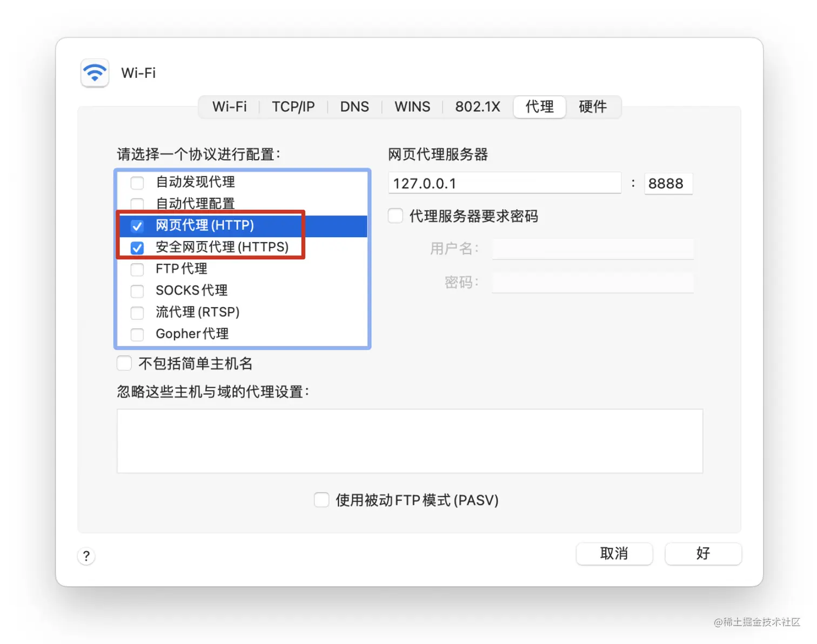
Task: Switch to the Wi-Fi tab
Action: (x=230, y=106)
